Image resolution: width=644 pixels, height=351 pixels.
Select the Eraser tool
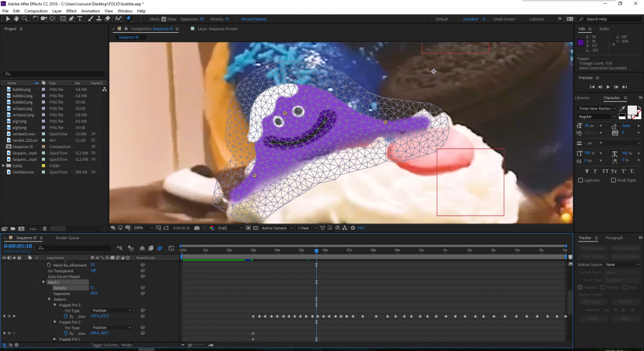[107, 19]
